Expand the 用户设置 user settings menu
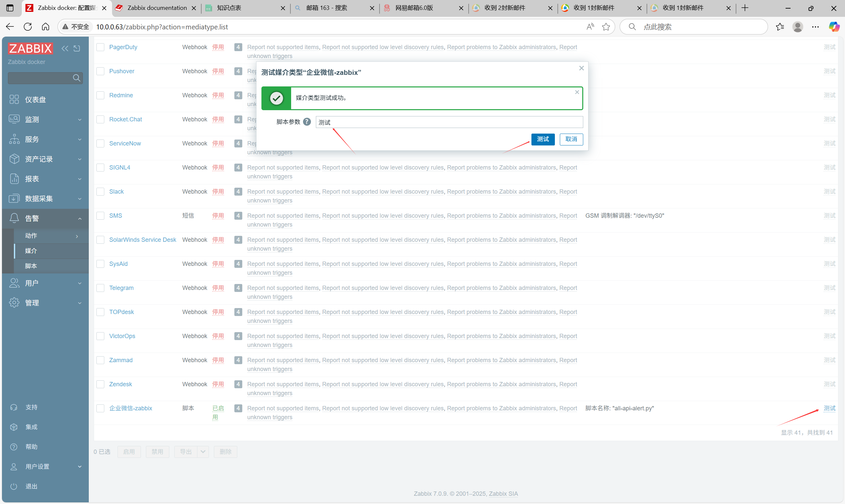The height and width of the screenshot is (504, 845). coord(45,467)
